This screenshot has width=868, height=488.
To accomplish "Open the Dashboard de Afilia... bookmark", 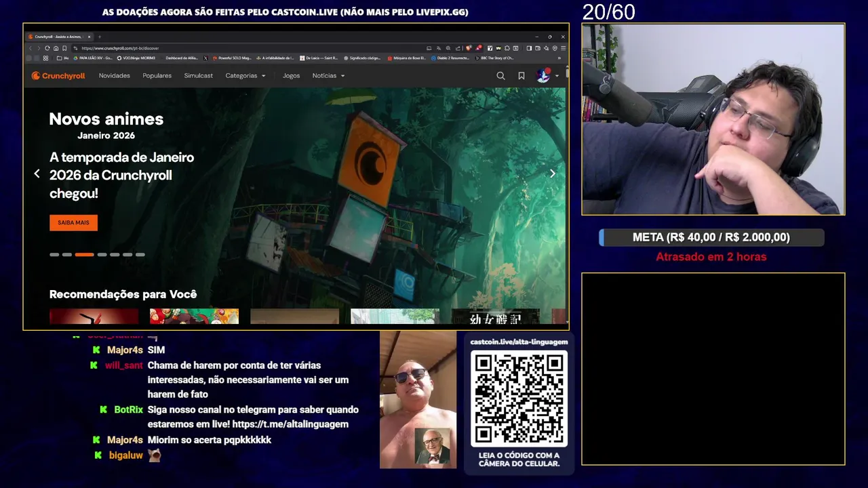I will (x=181, y=58).
